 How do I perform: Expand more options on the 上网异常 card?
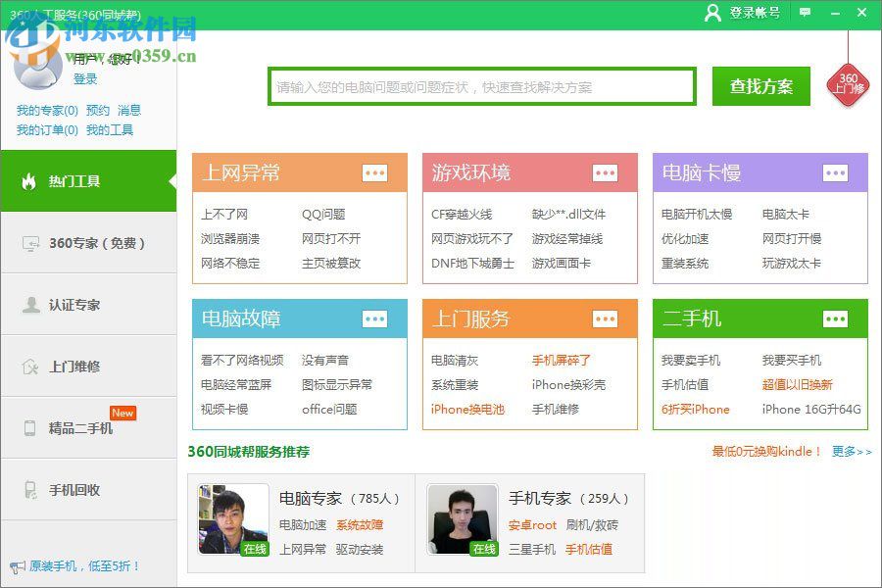pyautogui.click(x=376, y=172)
